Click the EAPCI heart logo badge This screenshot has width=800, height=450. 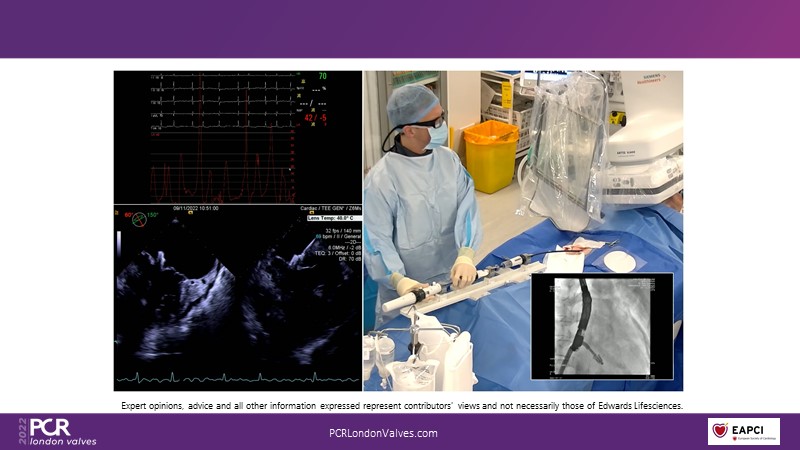[743, 432]
